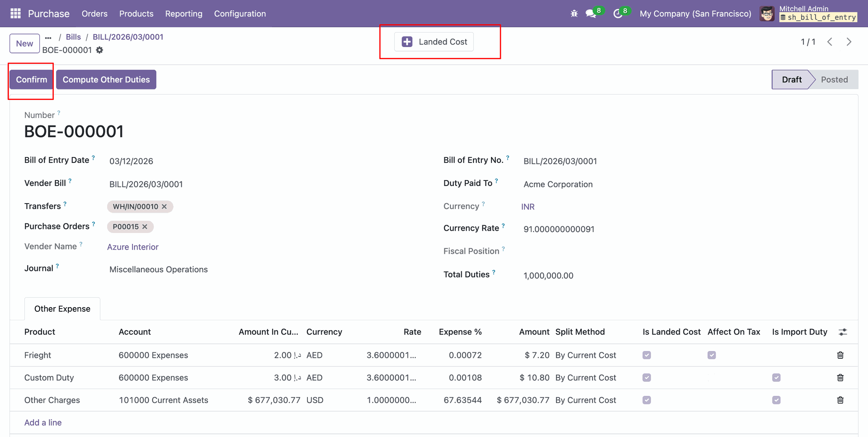
Task: Go to the next record arrow
Action: (x=849, y=42)
